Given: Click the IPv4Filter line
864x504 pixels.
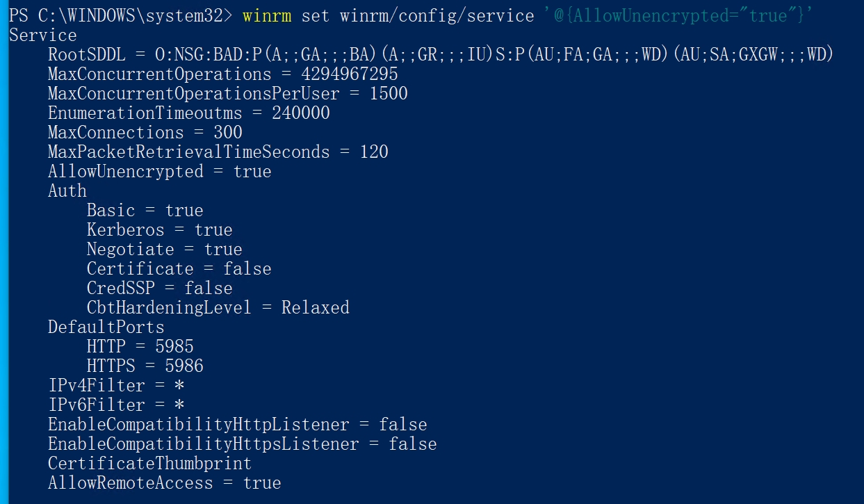Looking at the screenshot, I should pos(115,385).
